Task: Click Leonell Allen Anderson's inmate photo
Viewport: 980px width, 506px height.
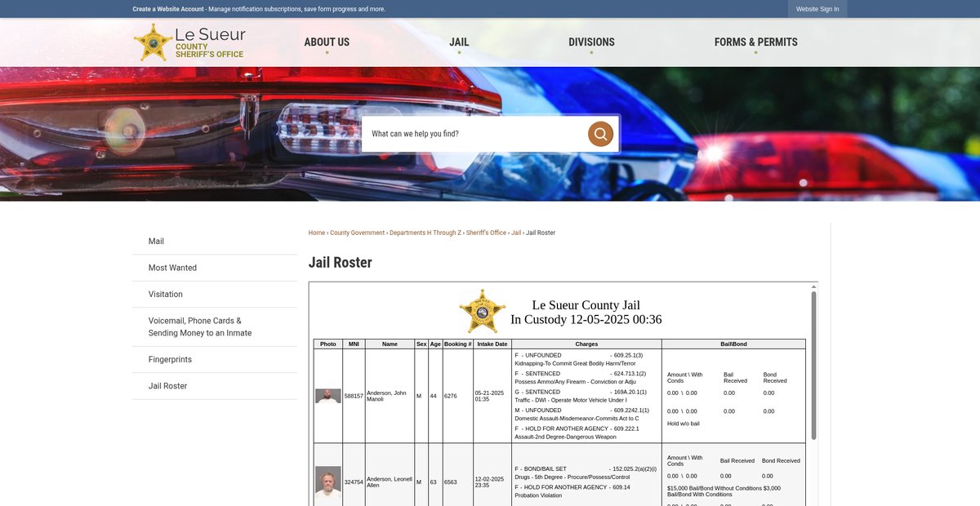Action: click(328, 483)
